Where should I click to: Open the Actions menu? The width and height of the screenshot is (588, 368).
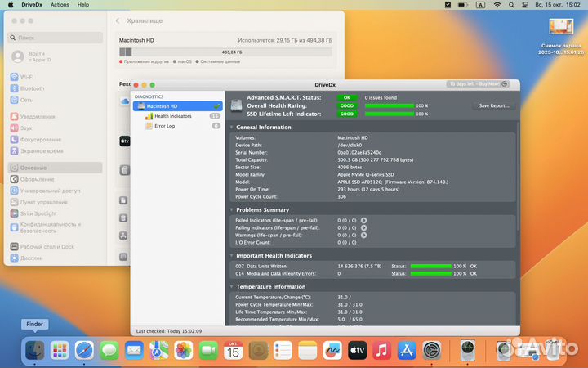60,5
